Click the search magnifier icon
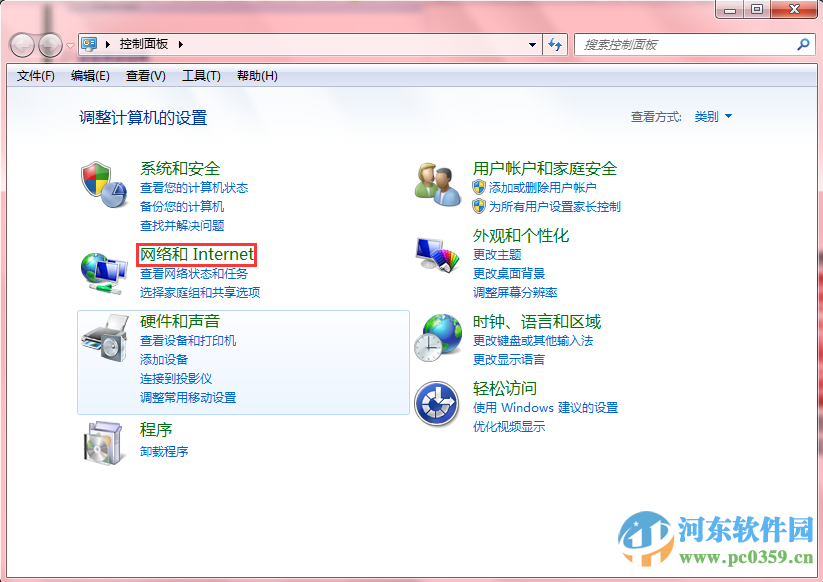The height and width of the screenshot is (582, 823). click(x=803, y=44)
